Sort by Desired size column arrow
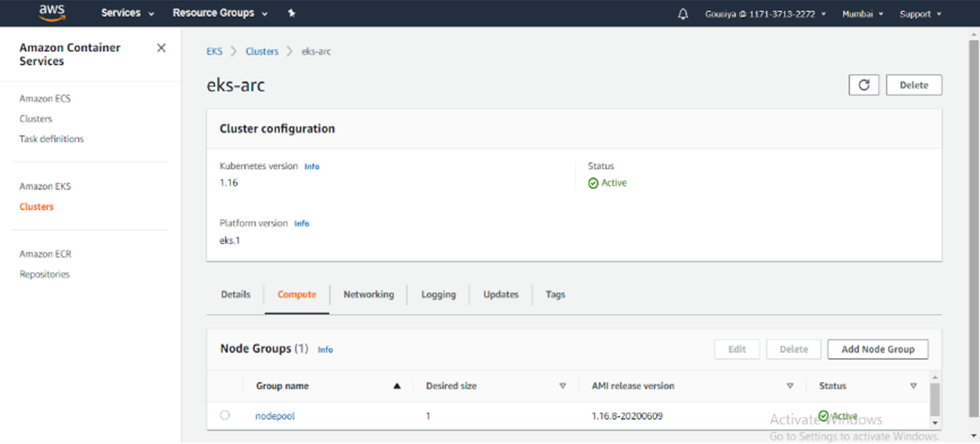Viewport: 980px width, 444px height. (562, 386)
